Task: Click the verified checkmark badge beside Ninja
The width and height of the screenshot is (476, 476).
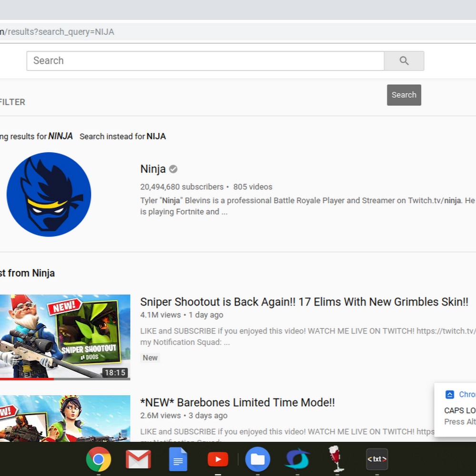Action: coord(173,169)
